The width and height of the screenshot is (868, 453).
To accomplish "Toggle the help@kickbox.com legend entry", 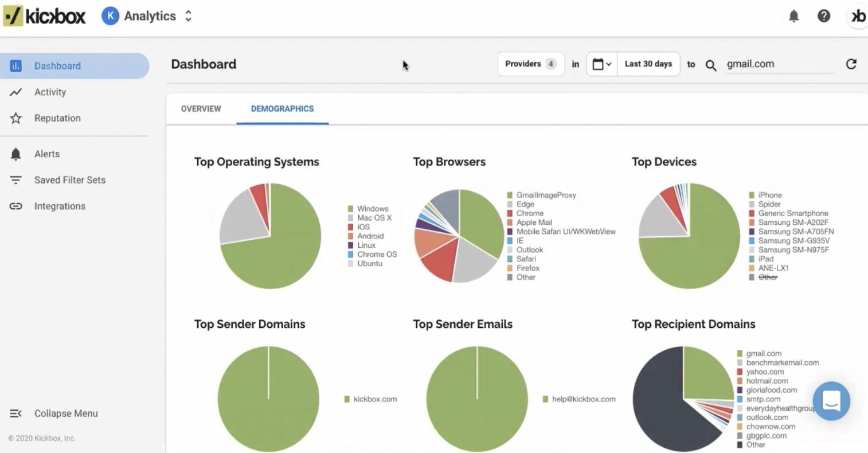I will pyautogui.click(x=579, y=399).
